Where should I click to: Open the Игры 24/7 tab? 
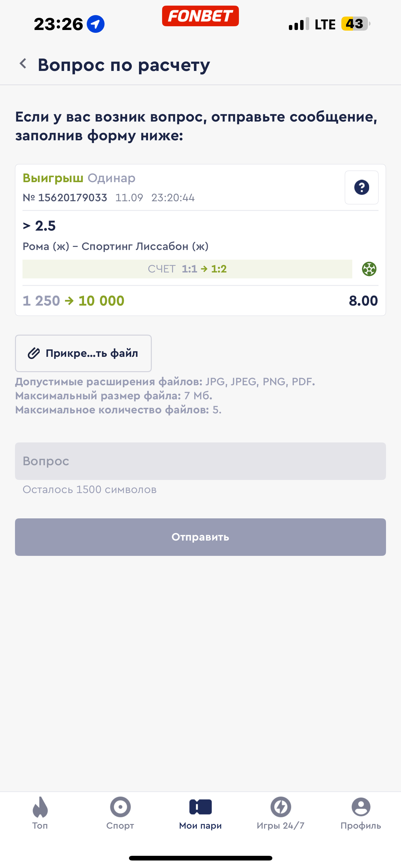click(280, 813)
